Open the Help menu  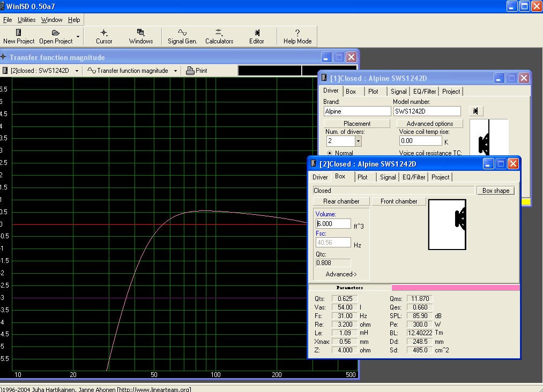(74, 20)
